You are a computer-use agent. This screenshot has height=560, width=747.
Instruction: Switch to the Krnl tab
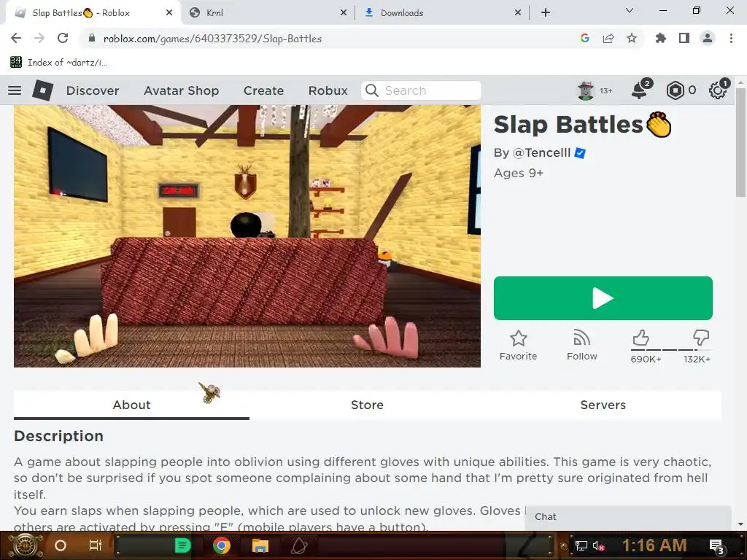coord(268,13)
